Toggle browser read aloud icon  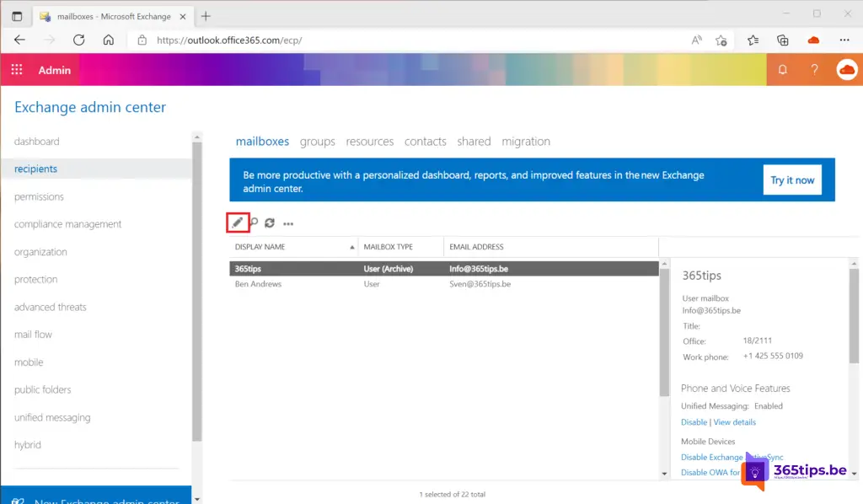696,40
